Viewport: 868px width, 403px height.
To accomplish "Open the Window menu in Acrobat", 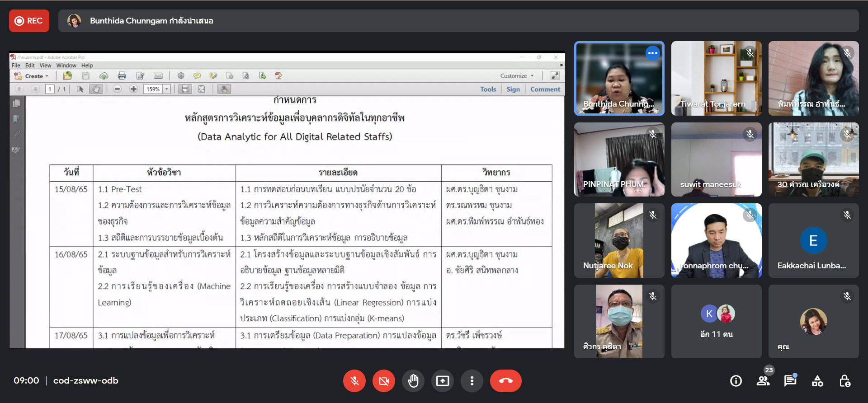I will [x=66, y=66].
